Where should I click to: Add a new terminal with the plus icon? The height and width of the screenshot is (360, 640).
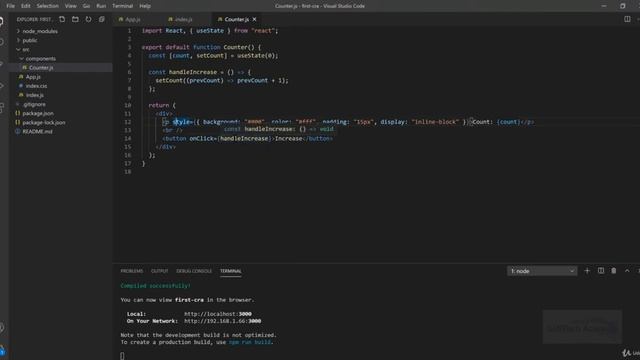point(587,271)
